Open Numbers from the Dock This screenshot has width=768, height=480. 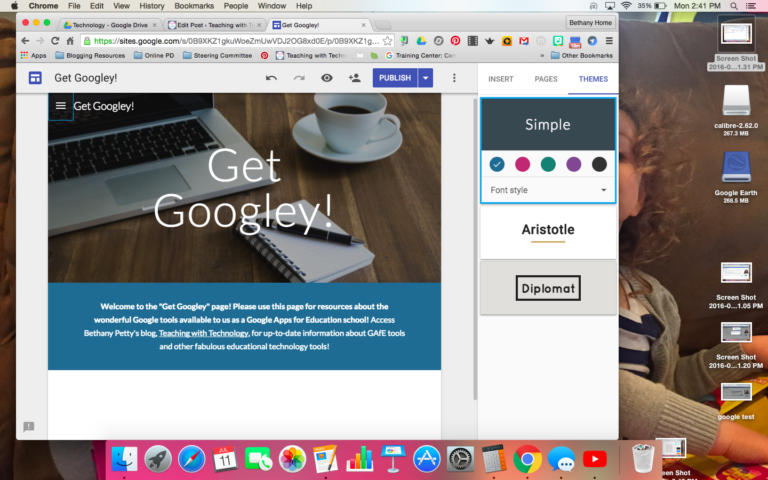(x=360, y=459)
